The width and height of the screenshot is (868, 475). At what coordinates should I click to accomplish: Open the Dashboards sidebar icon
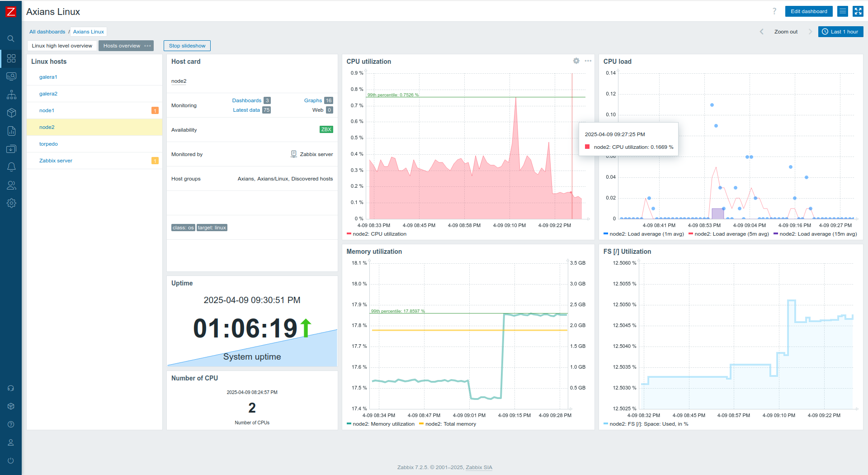click(x=11, y=58)
